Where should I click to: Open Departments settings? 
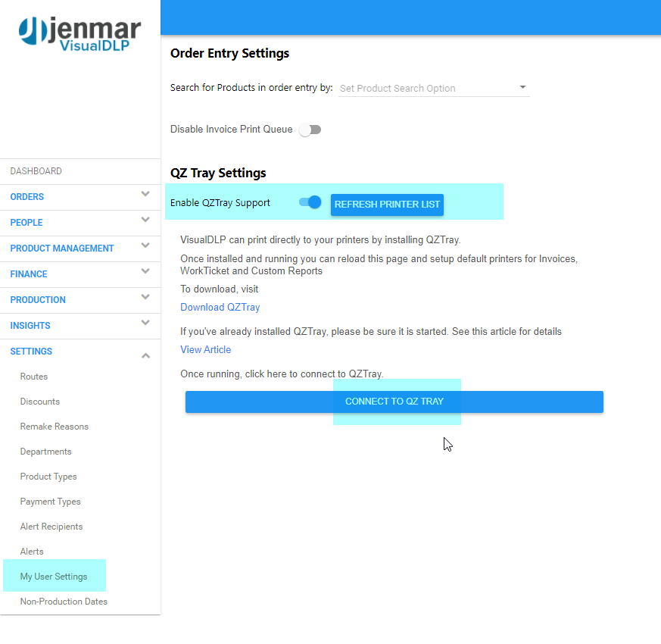pos(46,452)
